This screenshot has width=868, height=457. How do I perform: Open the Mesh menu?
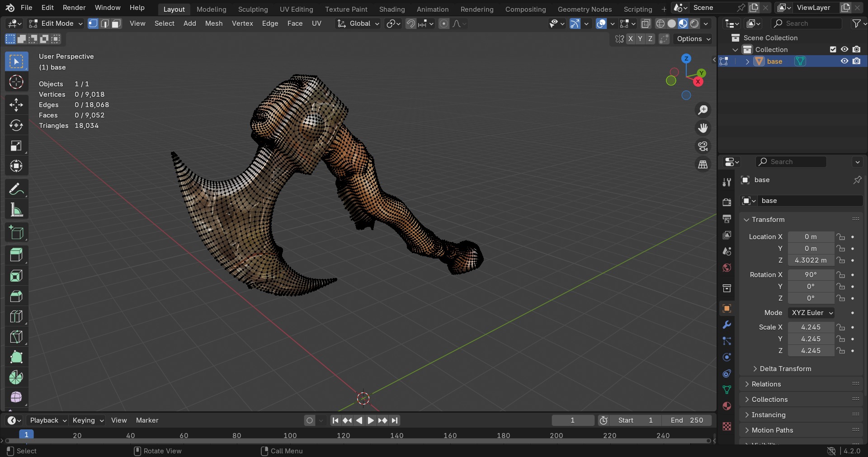coord(214,24)
